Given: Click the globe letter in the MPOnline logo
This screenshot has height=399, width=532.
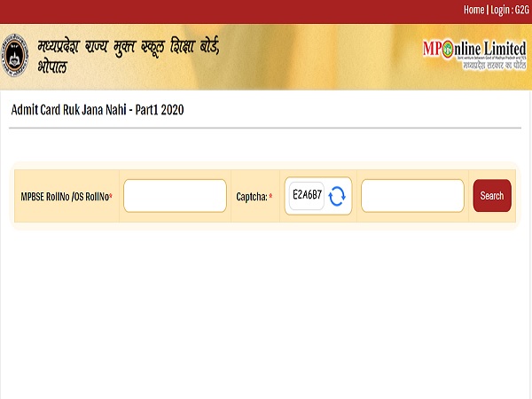Looking at the screenshot, I should pos(448,49).
